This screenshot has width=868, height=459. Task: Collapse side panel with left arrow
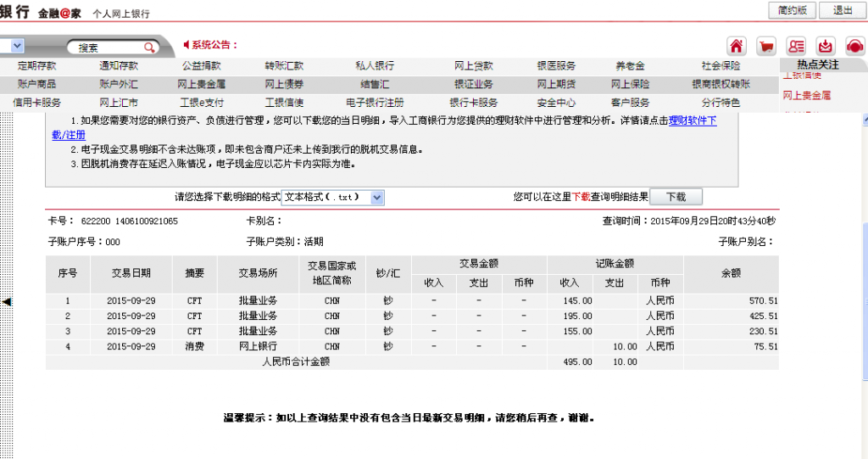point(6,301)
